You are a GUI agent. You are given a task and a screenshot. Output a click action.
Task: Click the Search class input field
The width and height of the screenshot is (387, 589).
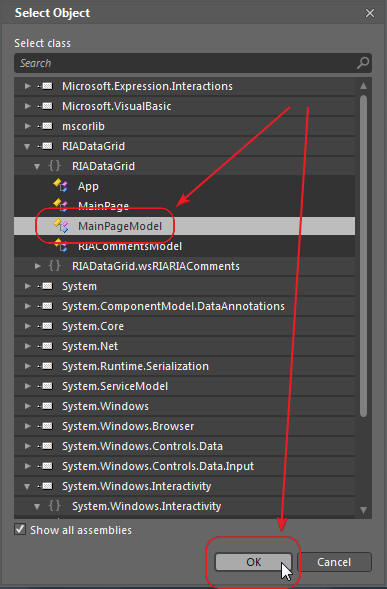(x=186, y=63)
